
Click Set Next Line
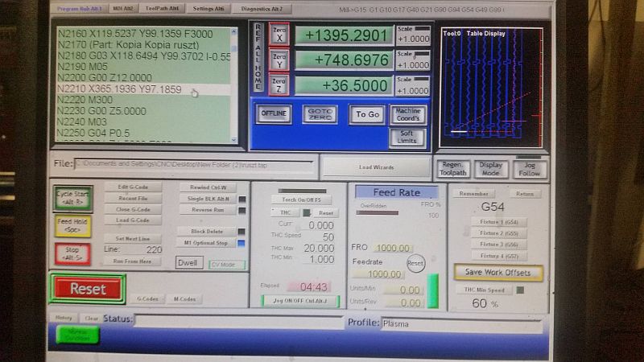tap(133, 238)
